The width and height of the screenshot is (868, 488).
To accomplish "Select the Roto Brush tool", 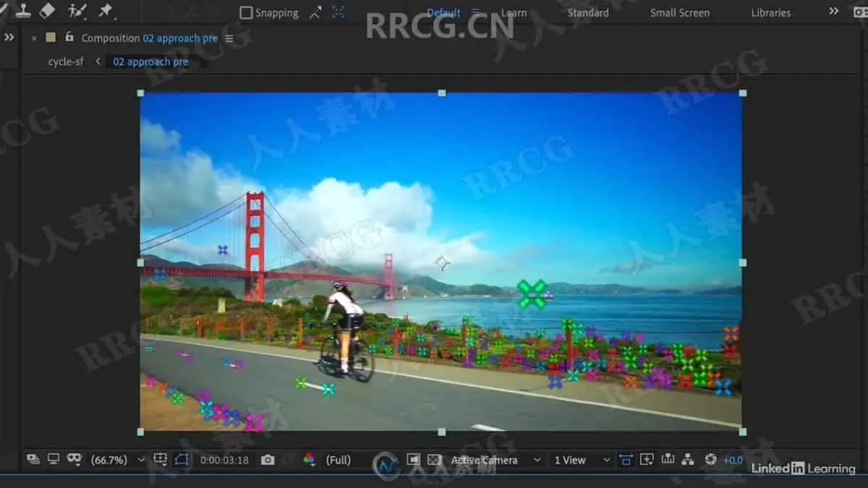I will pos(77,10).
